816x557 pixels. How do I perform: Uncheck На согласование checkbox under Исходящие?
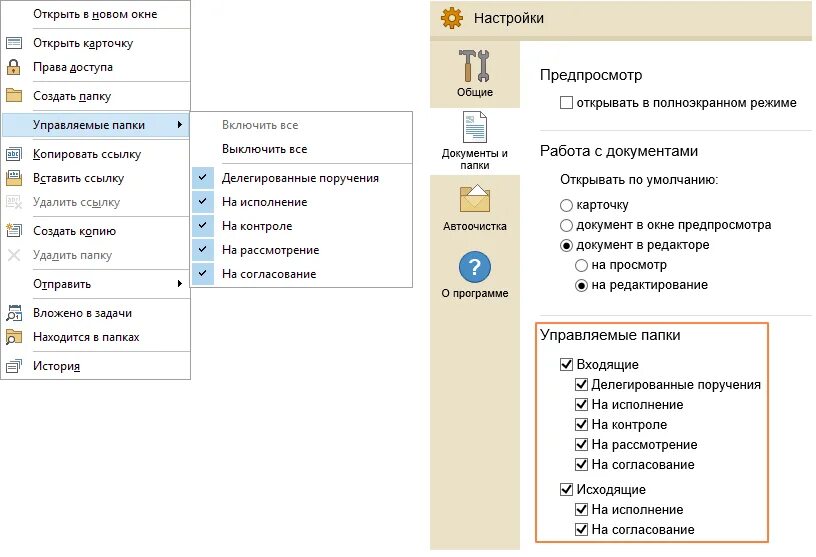[x=581, y=529]
